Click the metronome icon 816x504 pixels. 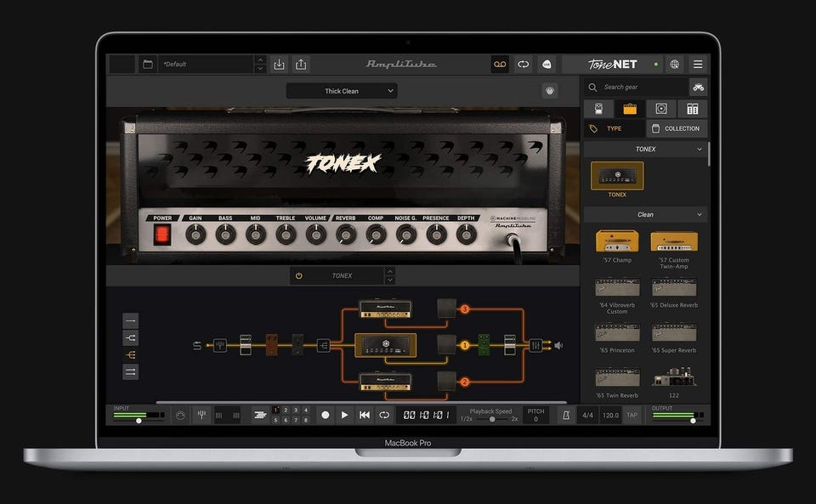[564, 415]
